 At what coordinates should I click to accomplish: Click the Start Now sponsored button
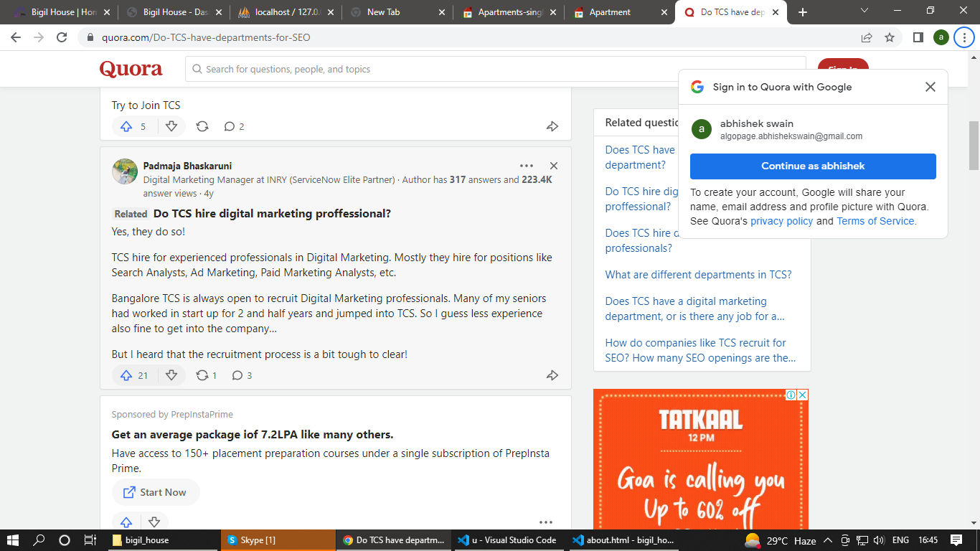(156, 492)
